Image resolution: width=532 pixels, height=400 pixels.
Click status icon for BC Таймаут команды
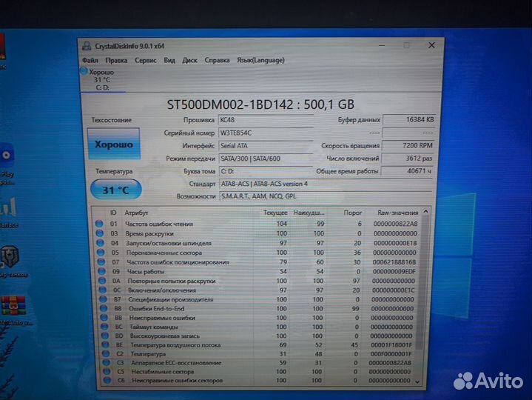[x=104, y=327]
